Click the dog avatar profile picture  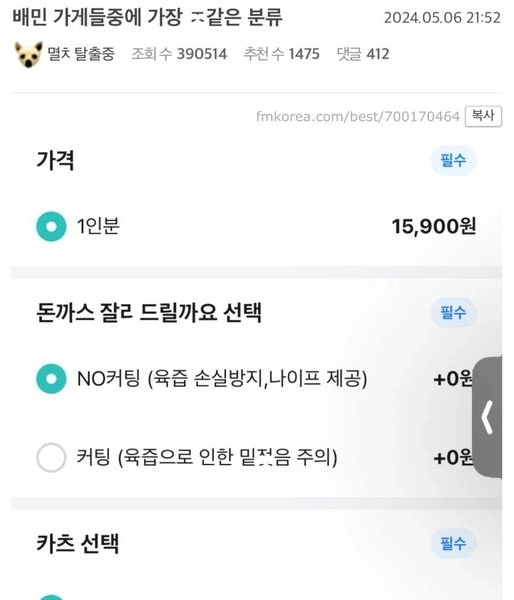(x=29, y=54)
